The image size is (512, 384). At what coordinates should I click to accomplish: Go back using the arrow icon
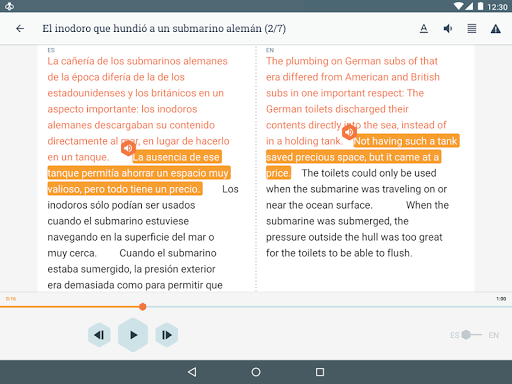(x=20, y=29)
